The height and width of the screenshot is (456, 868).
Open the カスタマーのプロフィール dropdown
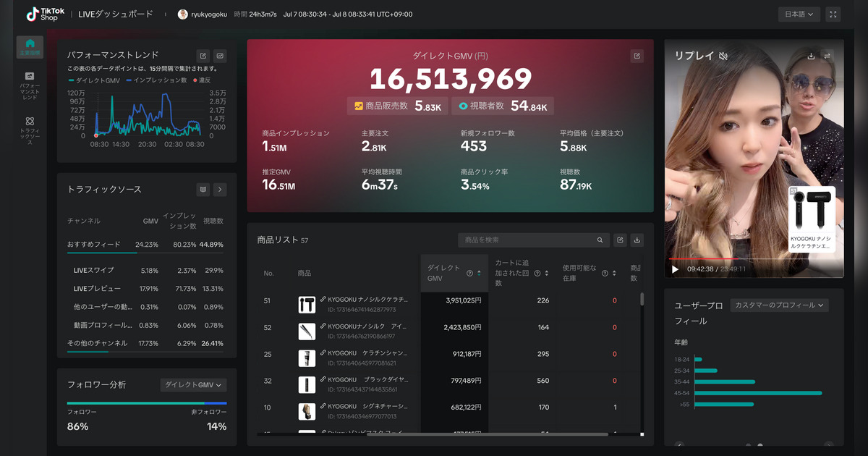point(779,305)
